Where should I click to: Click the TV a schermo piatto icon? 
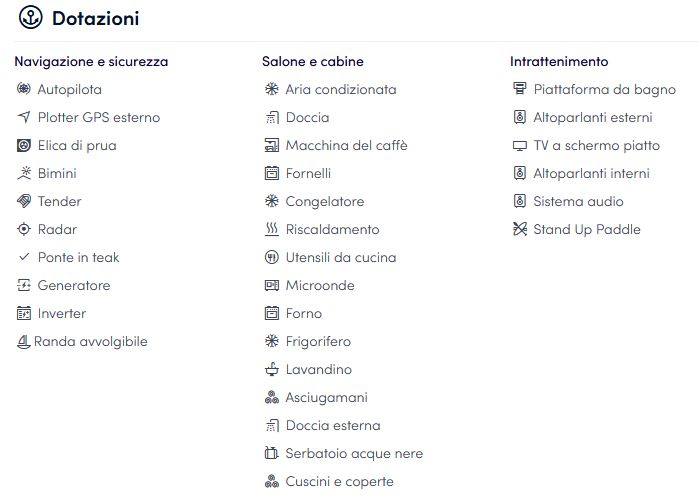[519, 145]
